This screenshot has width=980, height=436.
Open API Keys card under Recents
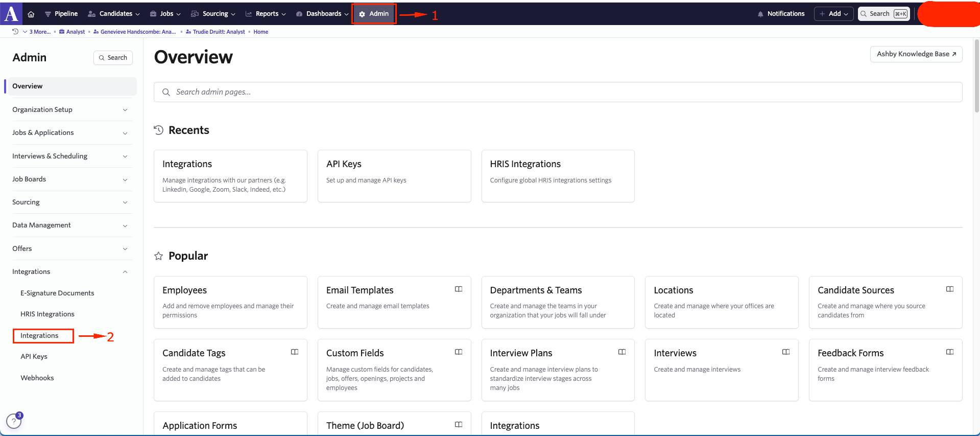(x=394, y=176)
